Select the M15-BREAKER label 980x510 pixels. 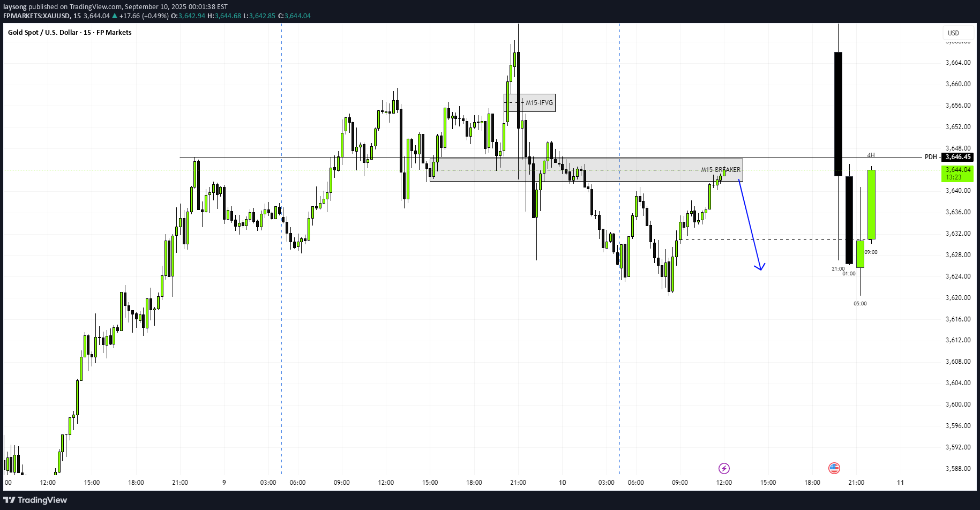(721, 170)
